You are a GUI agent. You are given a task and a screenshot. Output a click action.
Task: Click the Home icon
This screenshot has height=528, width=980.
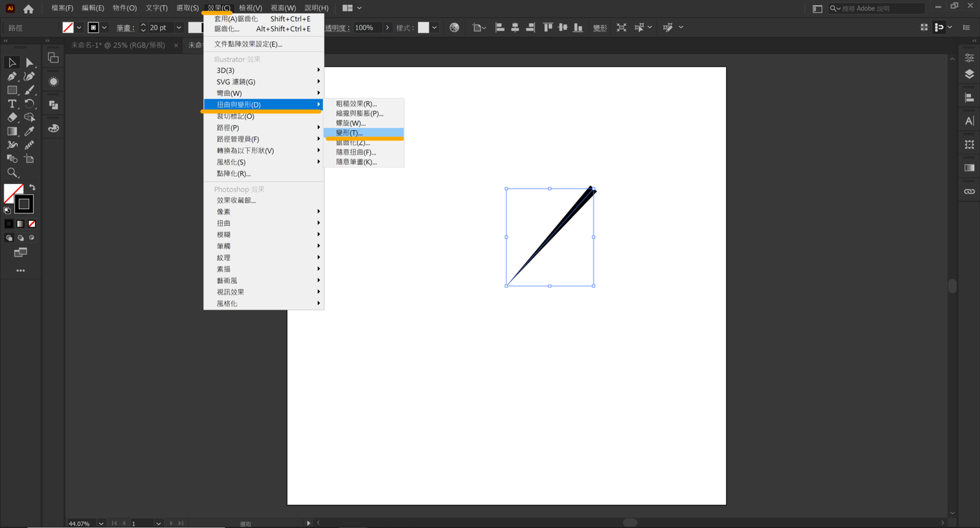[28, 8]
